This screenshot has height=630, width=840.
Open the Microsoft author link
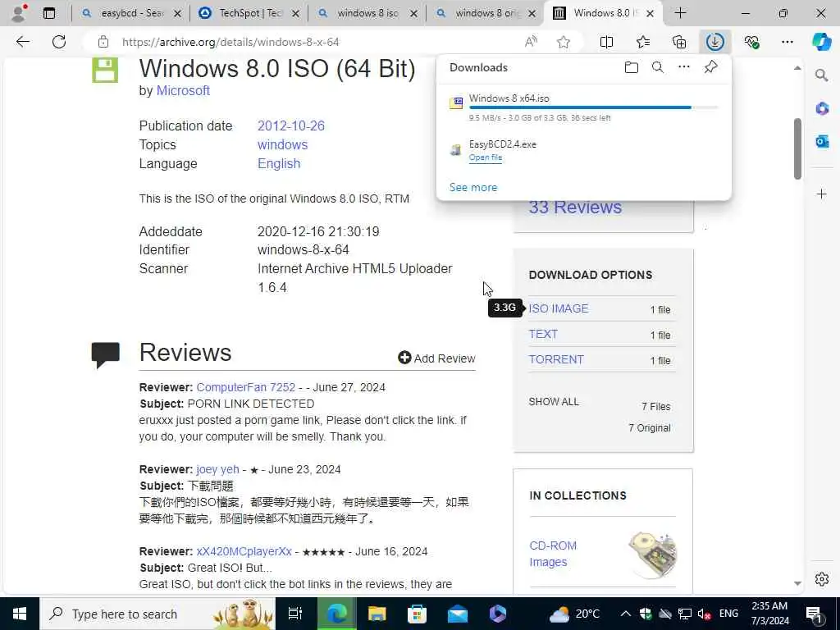183,90
